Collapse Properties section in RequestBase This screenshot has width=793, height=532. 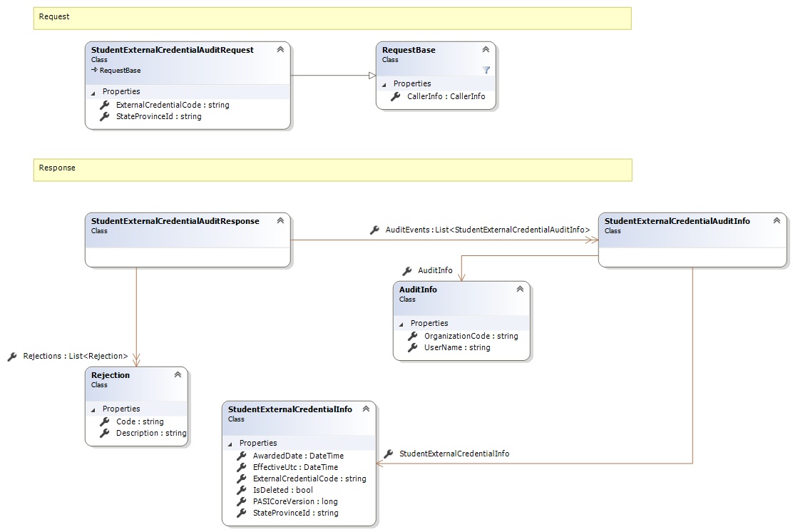coord(382,84)
